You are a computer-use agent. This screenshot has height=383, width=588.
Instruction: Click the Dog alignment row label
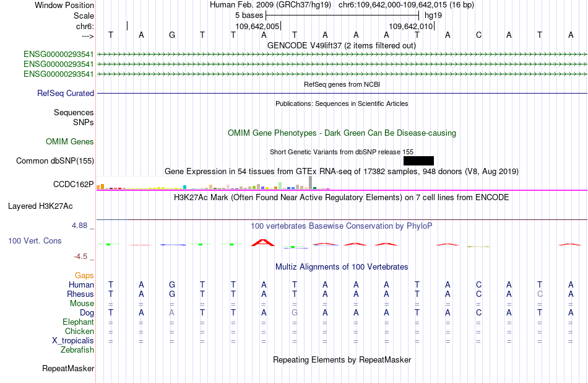pyautogui.click(x=87, y=313)
